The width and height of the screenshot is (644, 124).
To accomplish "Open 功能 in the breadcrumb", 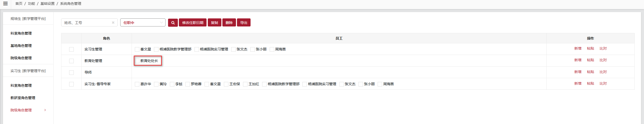I will coord(31,4).
